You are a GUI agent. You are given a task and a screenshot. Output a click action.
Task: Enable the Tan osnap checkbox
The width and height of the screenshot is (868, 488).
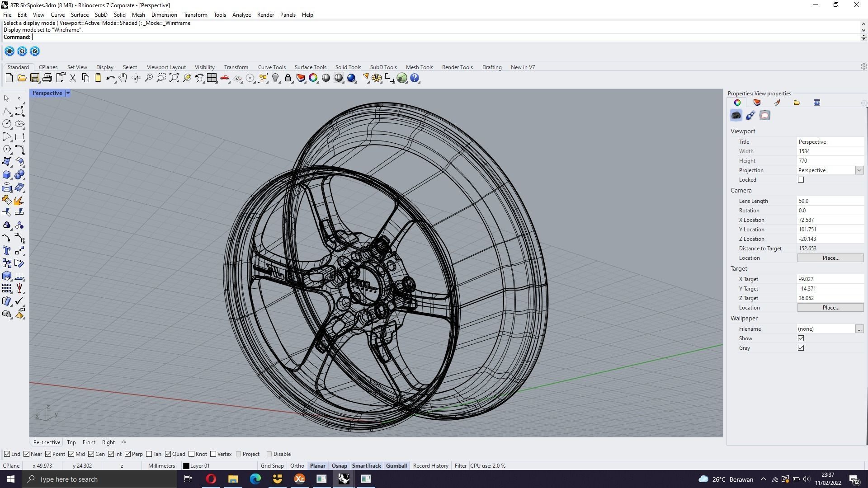149,454
